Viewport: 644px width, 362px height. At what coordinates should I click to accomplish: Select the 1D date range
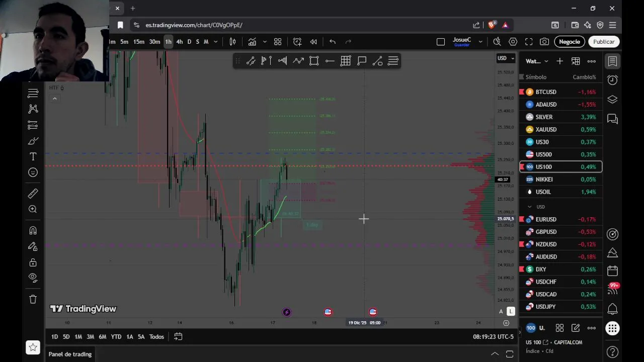(x=54, y=337)
